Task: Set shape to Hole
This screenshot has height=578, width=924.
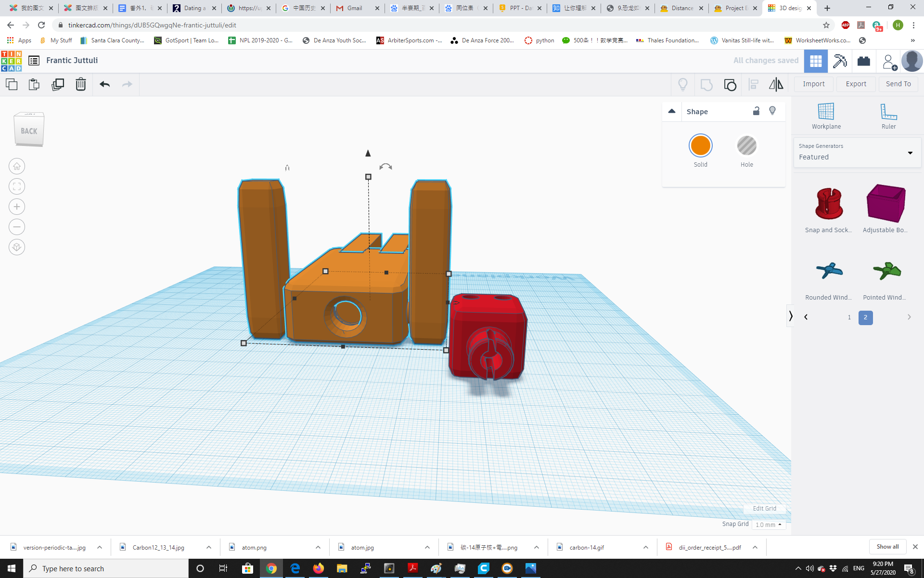Action: click(747, 145)
